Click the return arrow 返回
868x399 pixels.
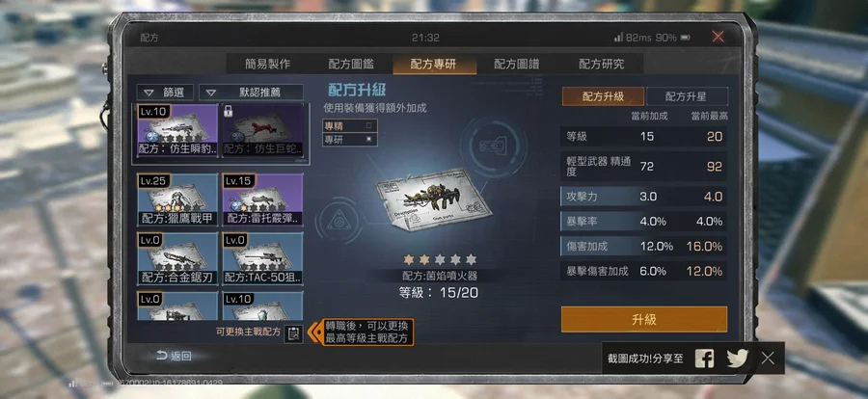[174, 356]
